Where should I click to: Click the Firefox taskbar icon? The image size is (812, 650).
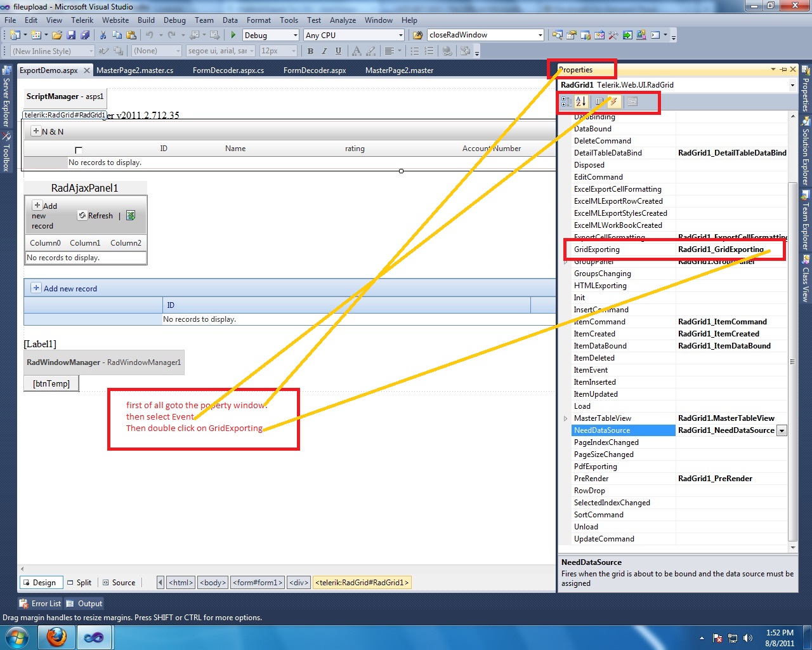(57, 637)
